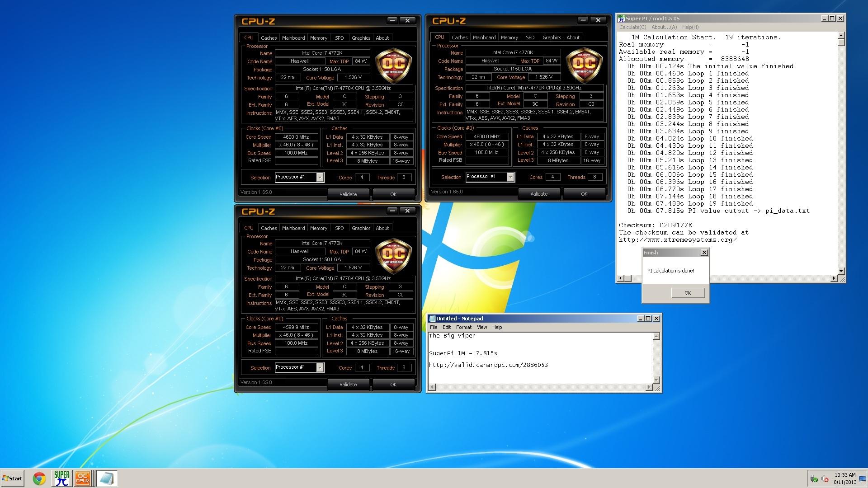Image resolution: width=868 pixels, height=488 pixels.
Task: Click Validate in bottom CPU-Z
Action: pyautogui.click(x=348, y=385)
